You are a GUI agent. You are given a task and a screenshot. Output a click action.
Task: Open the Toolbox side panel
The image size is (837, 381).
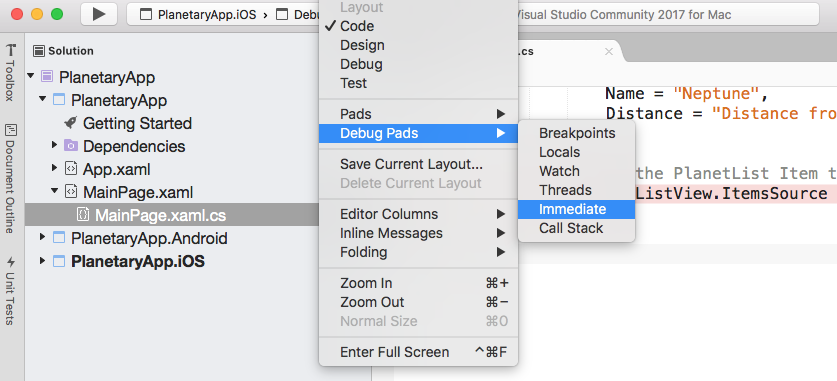tap(10, 73)
